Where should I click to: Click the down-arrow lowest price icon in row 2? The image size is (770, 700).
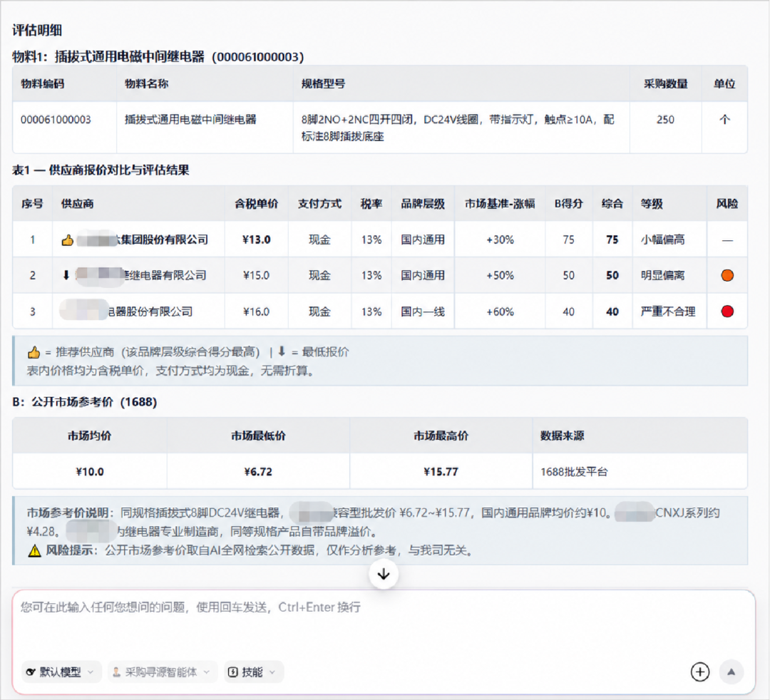[66, 275]
